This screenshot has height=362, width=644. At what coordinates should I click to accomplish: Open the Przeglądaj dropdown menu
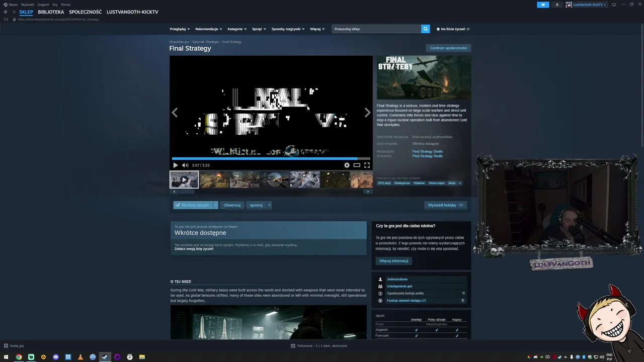tap(180, 29)
